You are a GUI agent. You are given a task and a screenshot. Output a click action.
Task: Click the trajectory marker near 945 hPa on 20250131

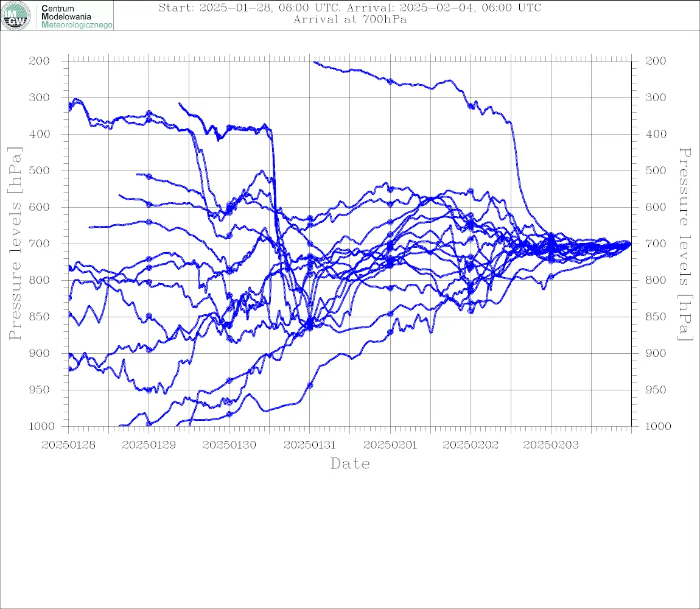pos(310,385)
